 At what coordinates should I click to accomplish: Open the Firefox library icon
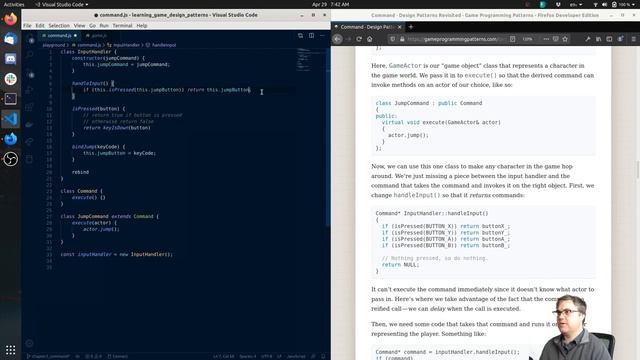click(598, 39)
